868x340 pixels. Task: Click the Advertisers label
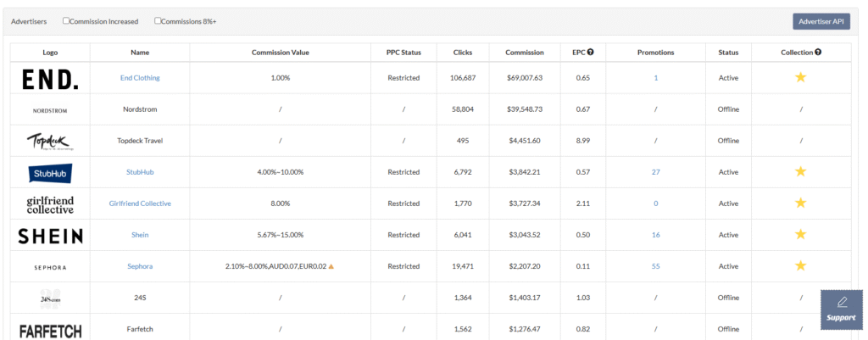[x=29, y=21]
